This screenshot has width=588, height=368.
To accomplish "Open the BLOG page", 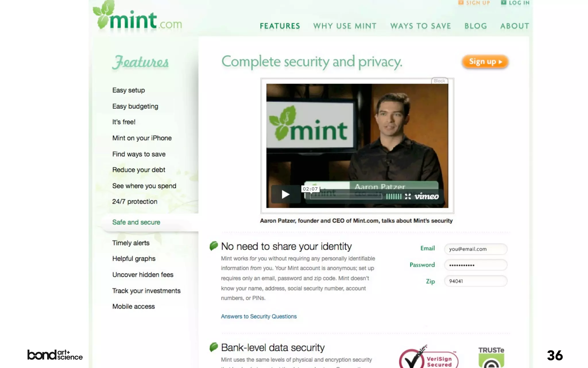I will coord(476,26).
